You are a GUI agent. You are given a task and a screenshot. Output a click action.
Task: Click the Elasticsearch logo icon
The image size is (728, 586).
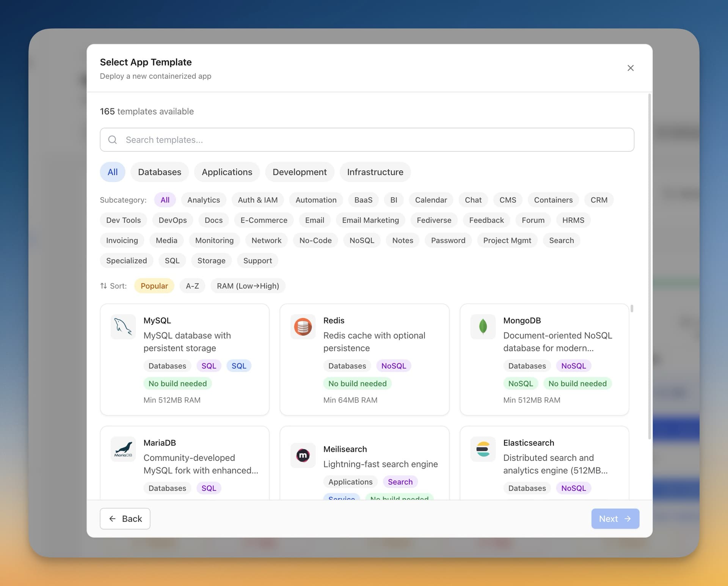(x=483, y=449)
